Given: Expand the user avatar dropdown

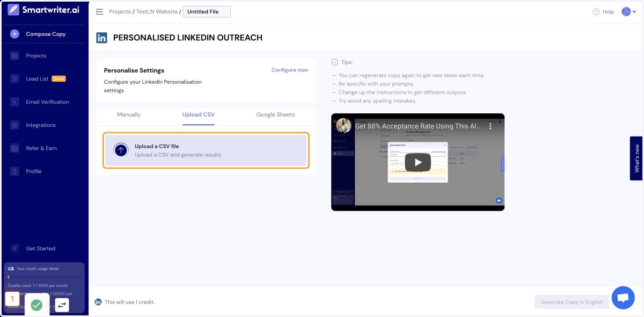Looking at the screenshot, I should tap(629, 12).
